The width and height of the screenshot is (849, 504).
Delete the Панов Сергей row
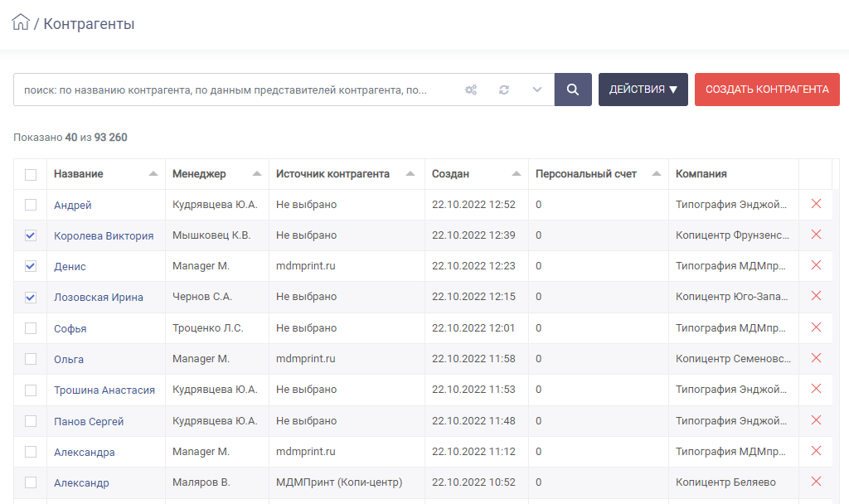(816, 420)
